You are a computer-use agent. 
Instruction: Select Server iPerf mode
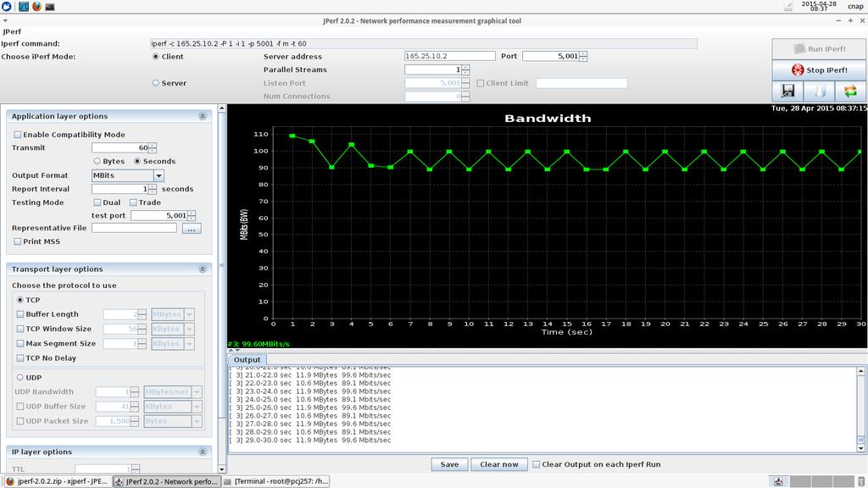[x=156, y=83]
